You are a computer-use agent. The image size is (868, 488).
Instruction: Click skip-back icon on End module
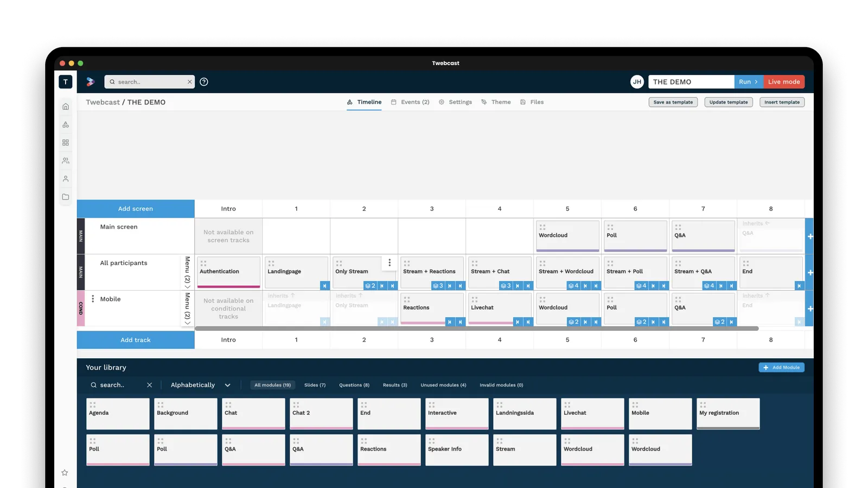[799, 286]
